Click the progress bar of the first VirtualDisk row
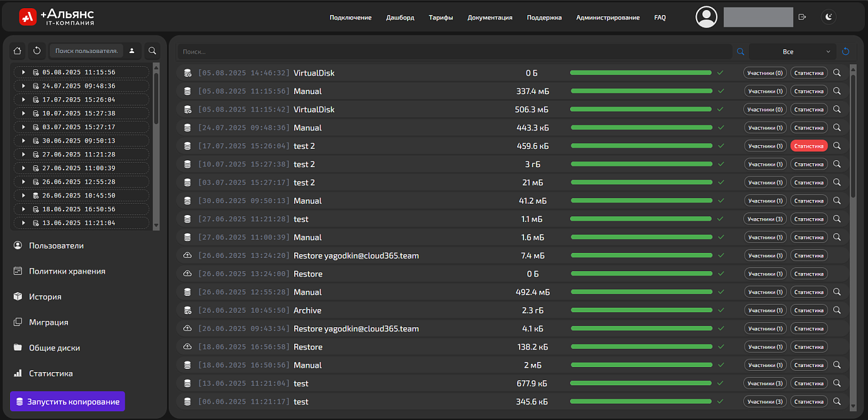868x420 pixels. [641, 73]
